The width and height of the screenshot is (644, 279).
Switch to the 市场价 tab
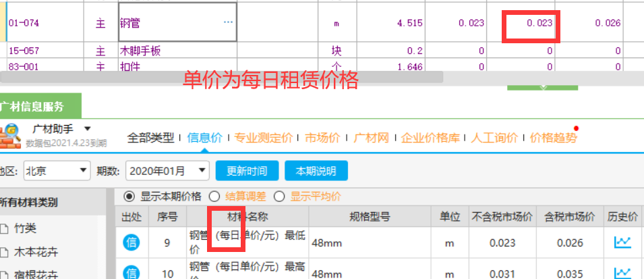point(322,138)
